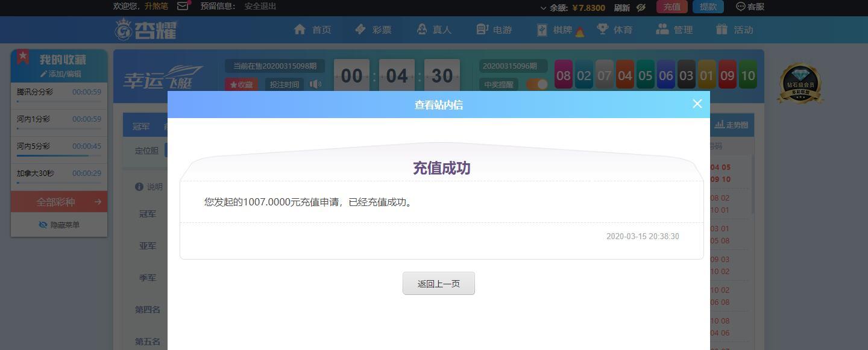Click the 收藏 favorite star button
868x350 pixels.
(241, 85)
